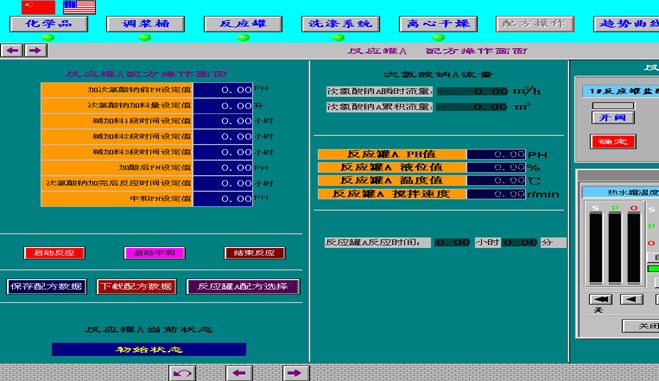Click 保存配方数据 button

(x=47, y=286)
